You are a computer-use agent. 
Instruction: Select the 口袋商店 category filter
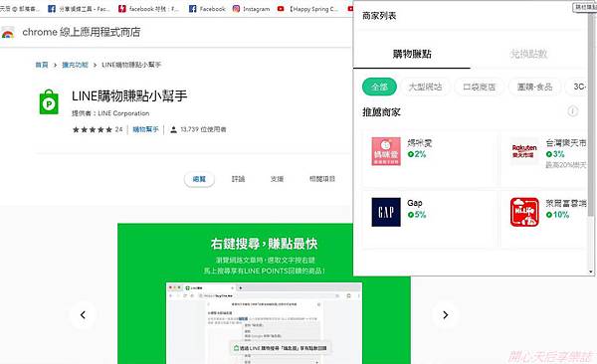480,87
